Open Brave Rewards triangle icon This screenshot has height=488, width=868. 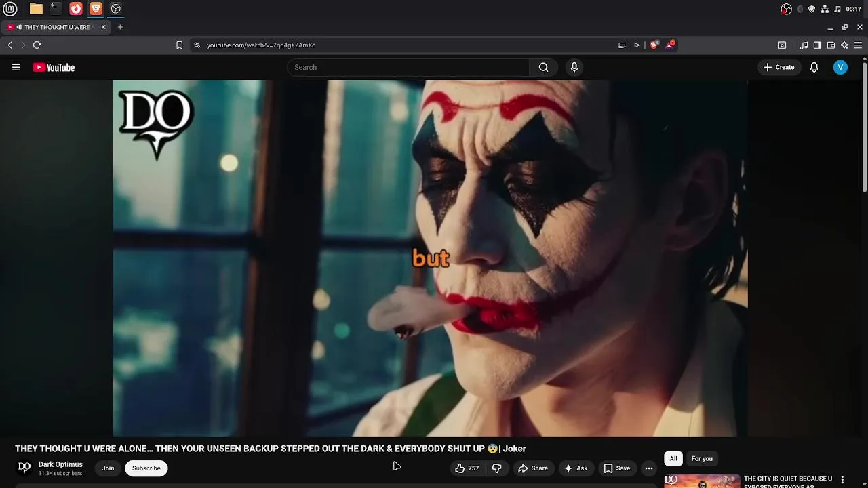click(x=670, y=45)
